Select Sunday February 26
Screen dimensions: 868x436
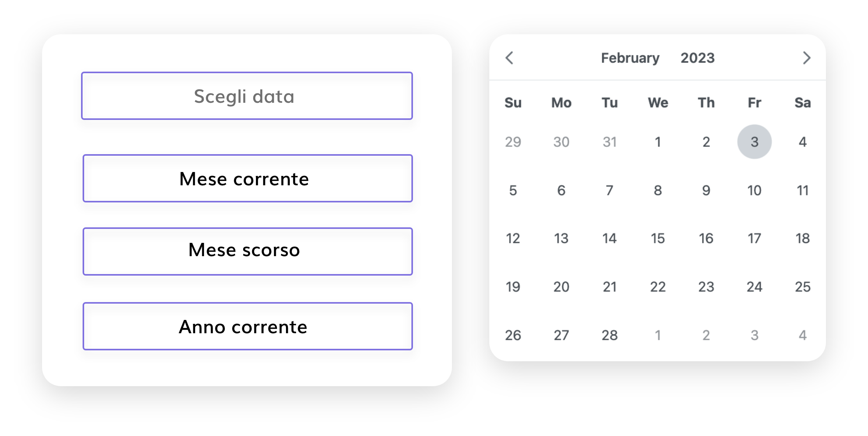click(513, 335)
